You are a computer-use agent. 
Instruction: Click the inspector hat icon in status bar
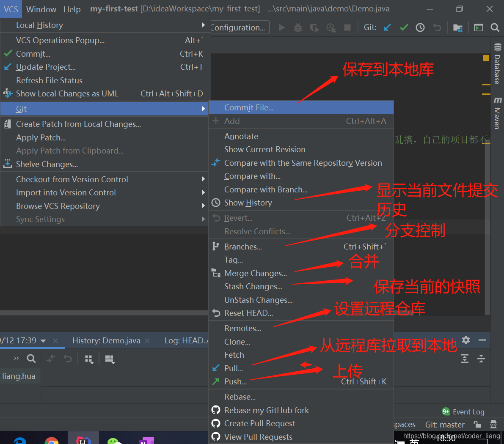click(493, 425)
